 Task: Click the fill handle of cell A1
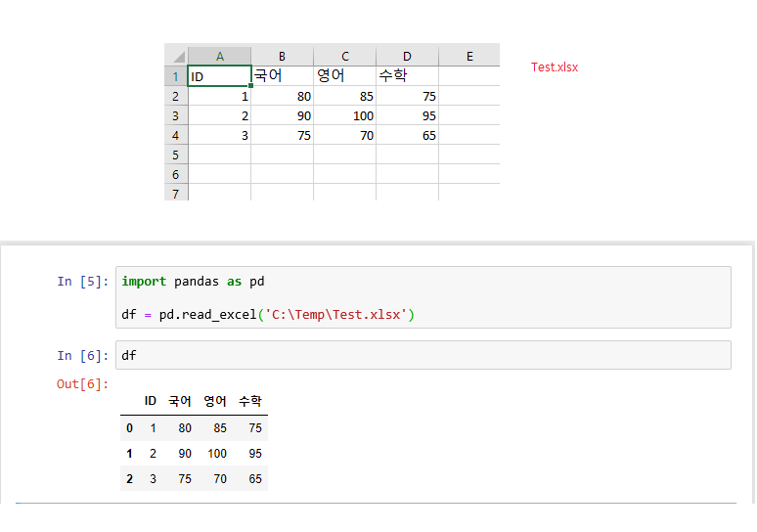[250, 85]
